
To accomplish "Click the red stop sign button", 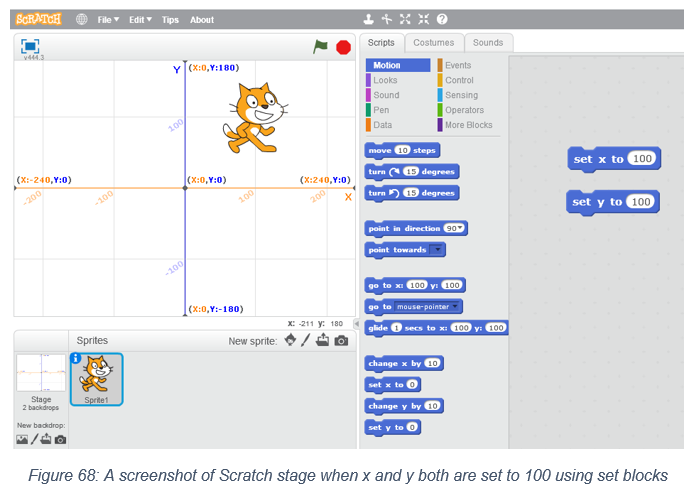I will 343,47.
